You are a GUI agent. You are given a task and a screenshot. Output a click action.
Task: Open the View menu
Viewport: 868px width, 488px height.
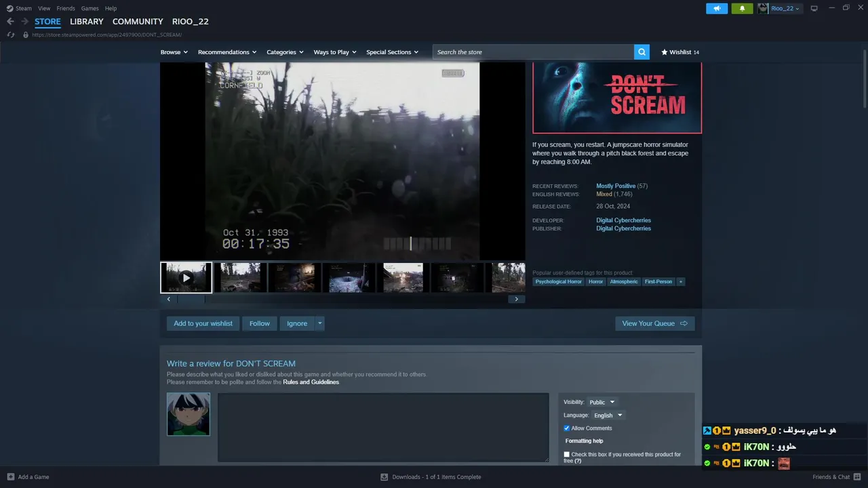44,8
